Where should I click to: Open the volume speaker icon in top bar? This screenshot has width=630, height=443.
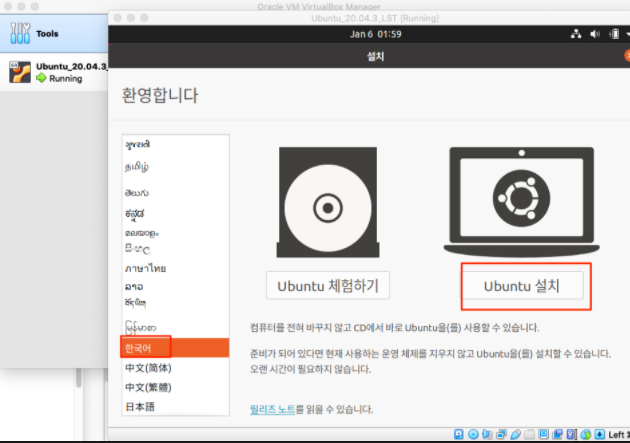pyautogui.click(x=595, y=34)
